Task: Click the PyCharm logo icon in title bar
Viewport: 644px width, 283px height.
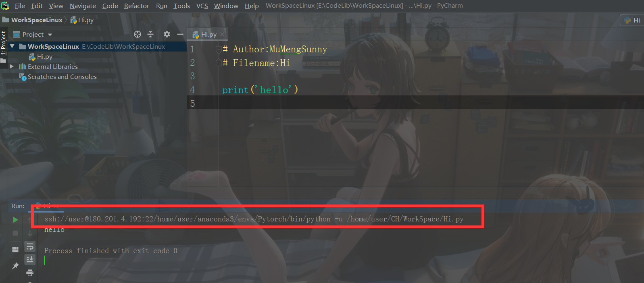Action: [x=5, y=6]
